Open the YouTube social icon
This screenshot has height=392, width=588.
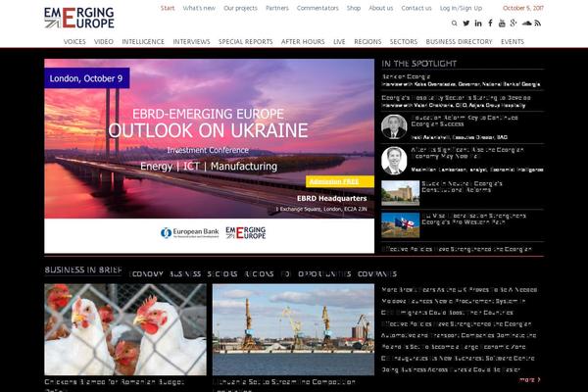pyautogui.click(x=502, y=24)
